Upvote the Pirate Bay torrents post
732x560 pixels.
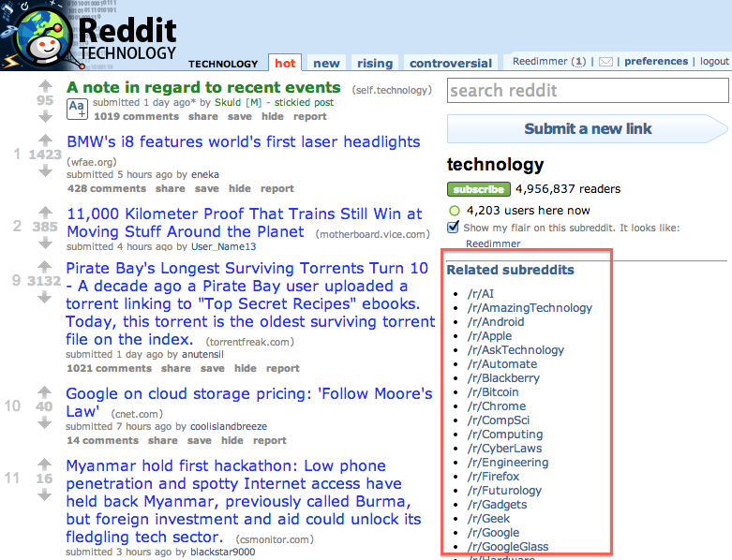click(x=44, y=266)
